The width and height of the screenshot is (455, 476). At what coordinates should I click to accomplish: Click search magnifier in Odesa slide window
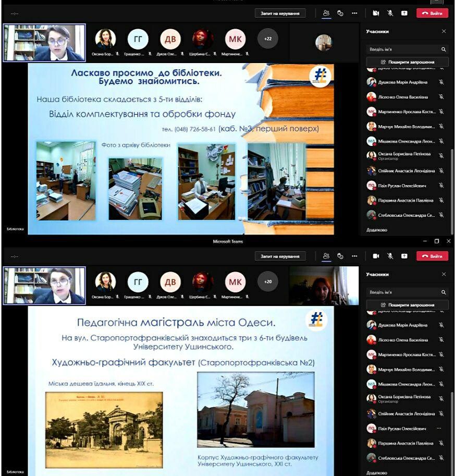pyautogui.click(x=444, y=292)
